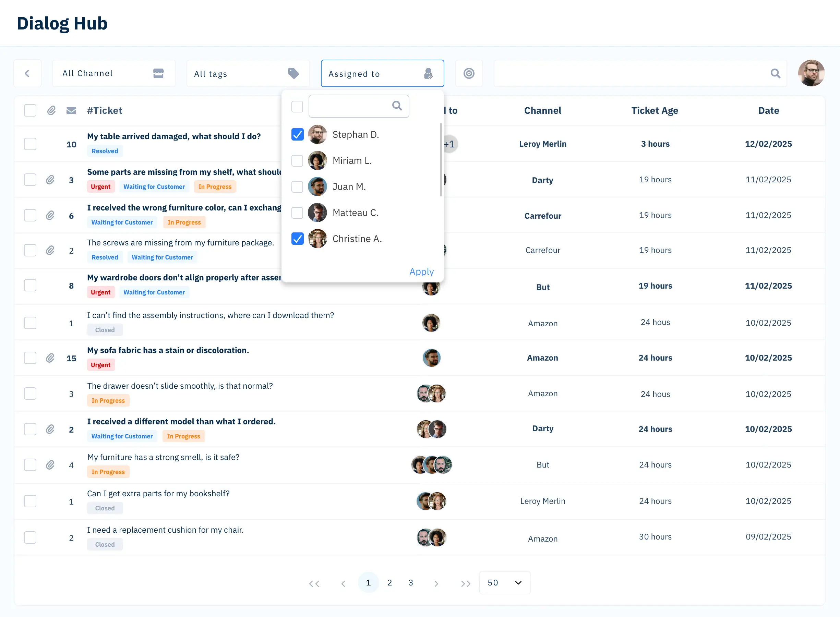Jump to the last page with the double arrow
The image size is (840, 617).
pyautogui.click(x=465, y=583)
